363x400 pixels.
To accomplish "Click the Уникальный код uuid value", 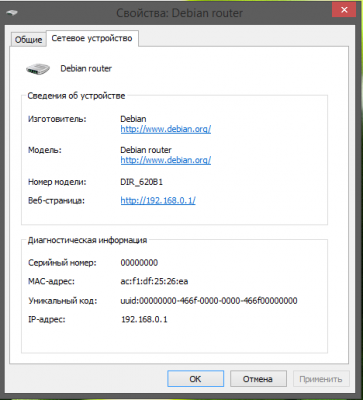I will point(209,301).
